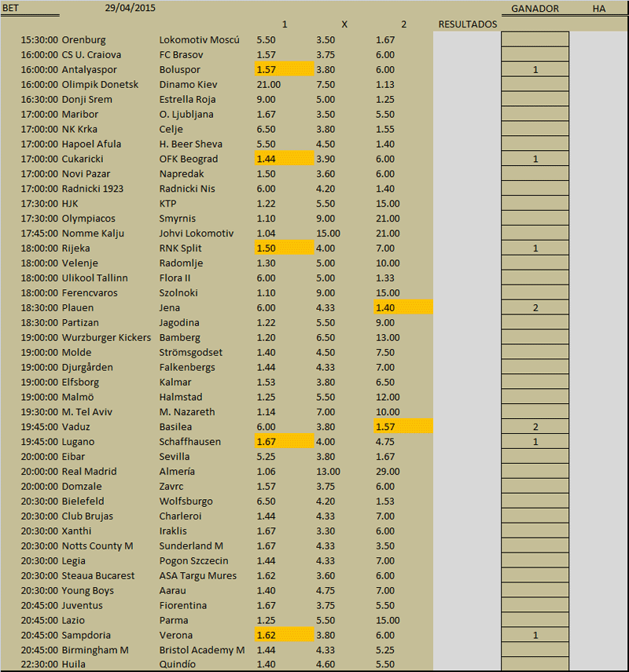629x672 pixels.
Task: Select the Velenje team cell
Action: [79, 263]
